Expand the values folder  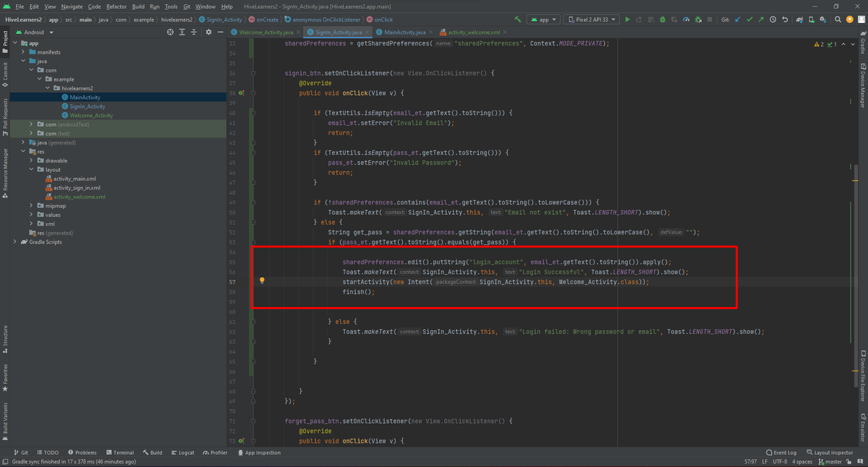(x=31, y=215)
